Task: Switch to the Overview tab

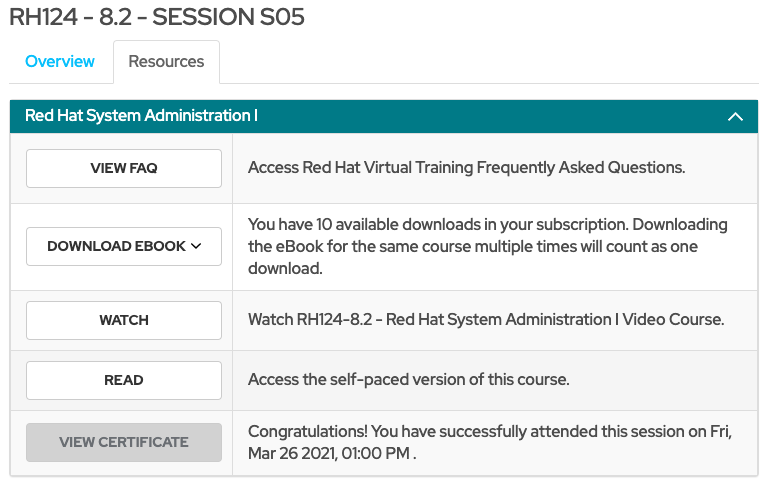Action: 60,62
